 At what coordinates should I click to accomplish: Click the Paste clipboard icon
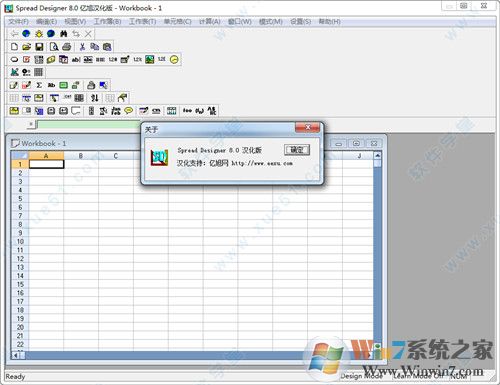pos(107,47)
